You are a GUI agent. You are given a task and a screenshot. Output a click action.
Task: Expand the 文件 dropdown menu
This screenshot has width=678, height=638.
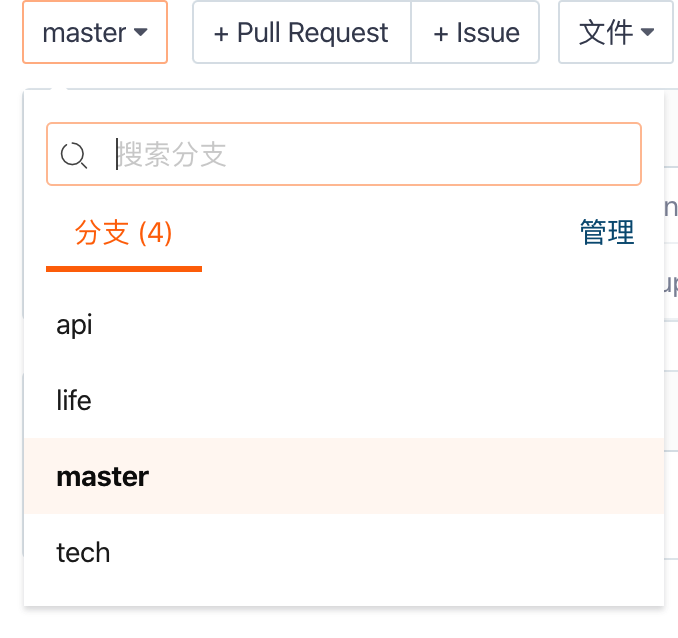point(616,33)
